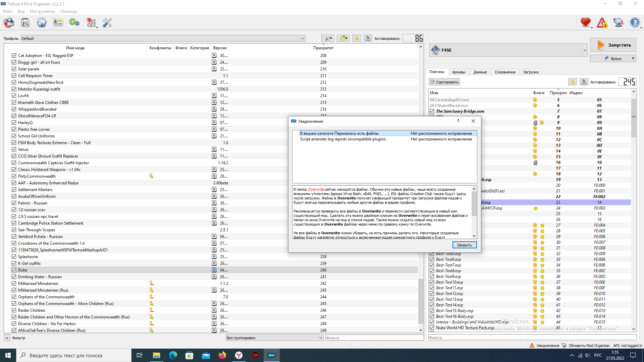
Task: Uncheck the Solar panels mod checkbox
Action: coord(14,69)
